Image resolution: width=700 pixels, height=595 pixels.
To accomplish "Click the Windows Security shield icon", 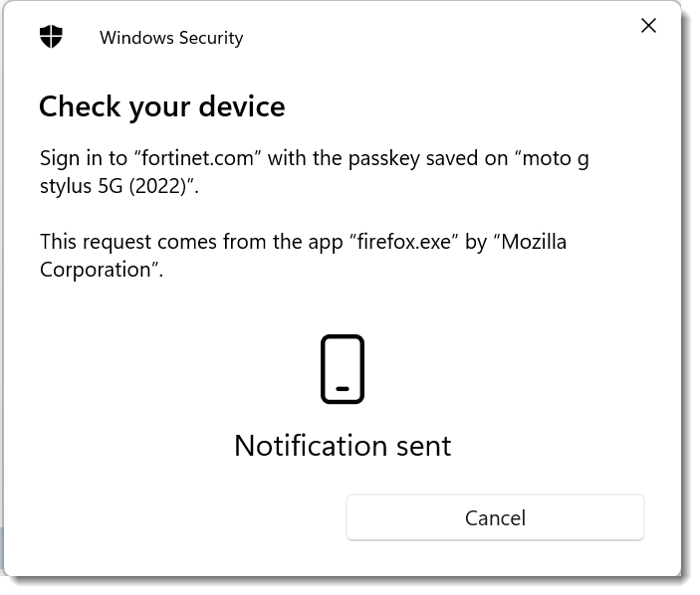I will (51, 38).
